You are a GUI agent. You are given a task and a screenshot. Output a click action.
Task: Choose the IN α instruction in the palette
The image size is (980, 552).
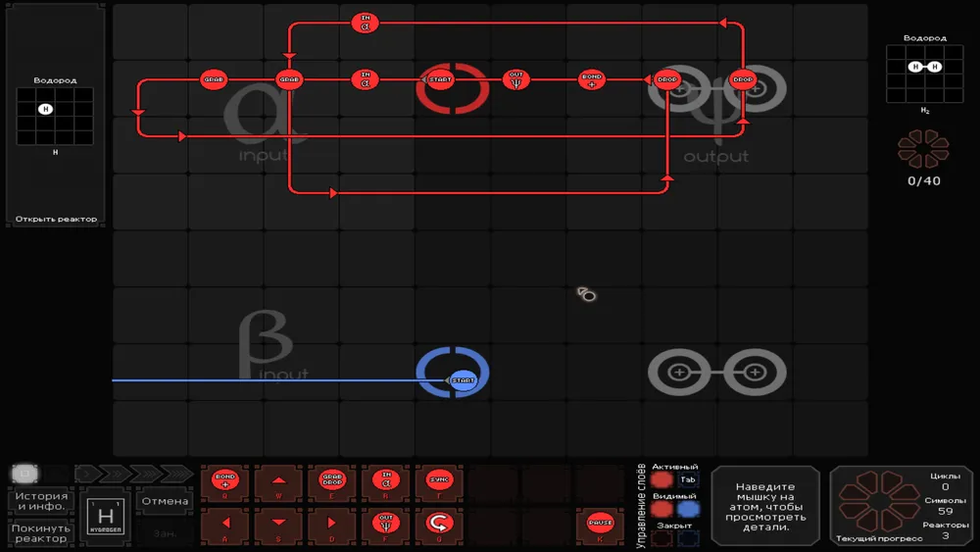pos(385,481)
